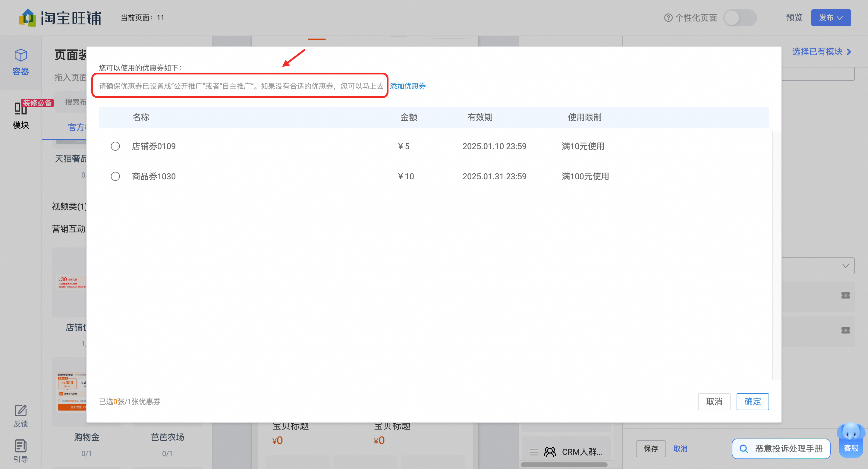Click the 有效期 column header

click(480, 117)
